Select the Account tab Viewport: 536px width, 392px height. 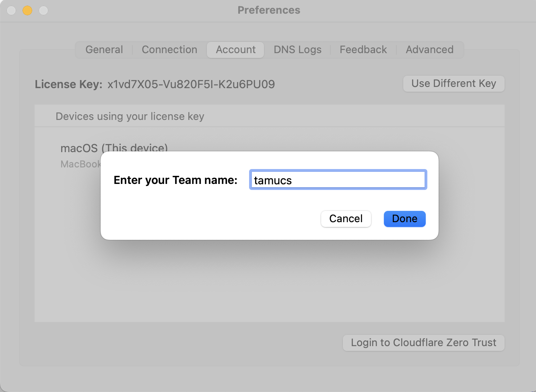pos(235,50)
